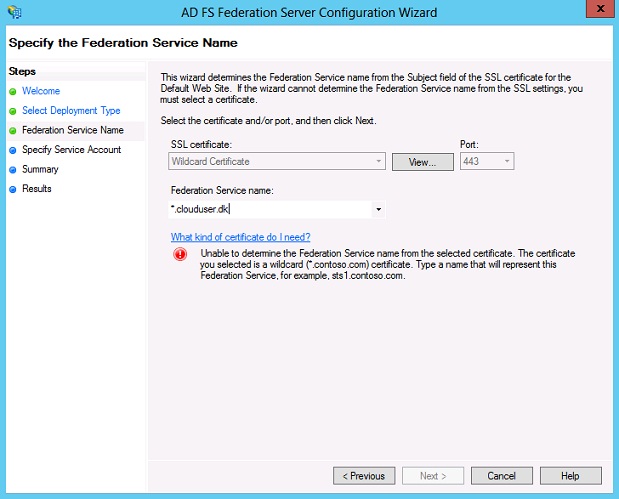Go to the Select Deployment Type step
The width and height of the screenshot is (619, 499).
pyautogui.click(x=71, y=111)
